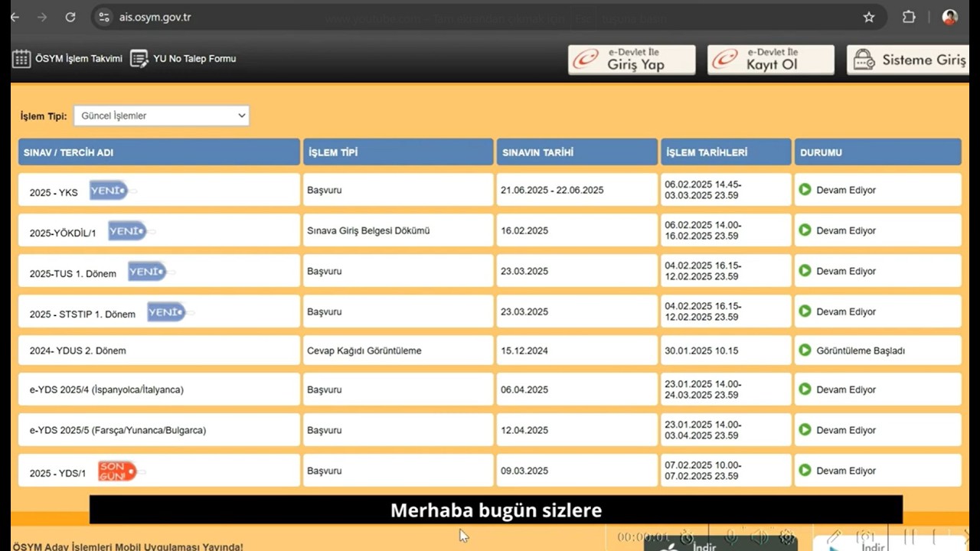The width and height of the screenshot is (980, 551).
Task: Click e-Devlet ile Kayıt Ol button
Action: tap(771, 60)
